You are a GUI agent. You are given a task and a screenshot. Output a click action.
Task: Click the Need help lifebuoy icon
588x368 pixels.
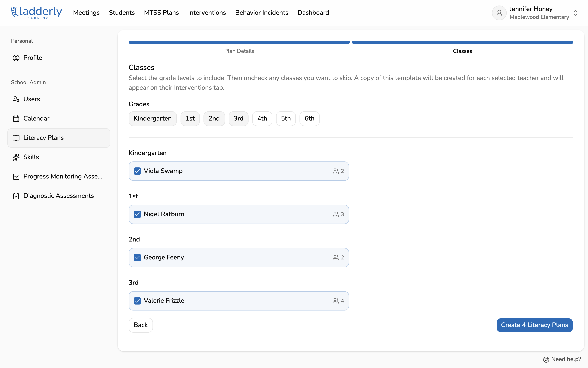(546, 359)
